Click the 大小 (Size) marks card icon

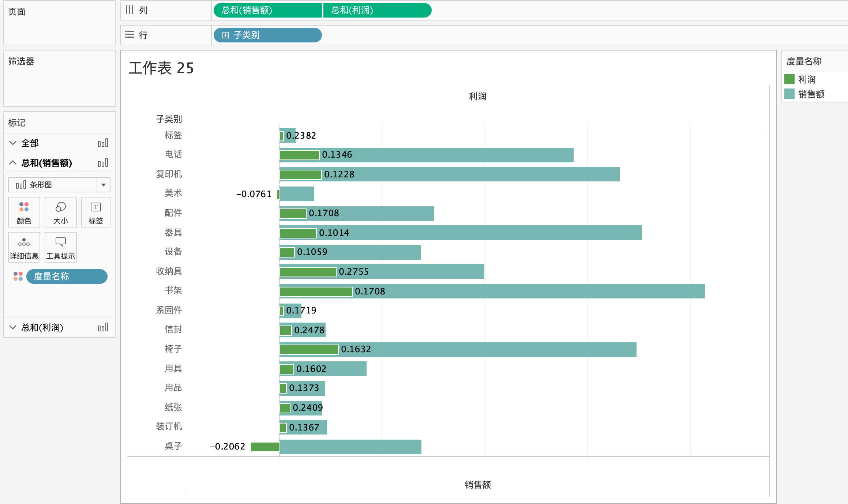[60, 212]
